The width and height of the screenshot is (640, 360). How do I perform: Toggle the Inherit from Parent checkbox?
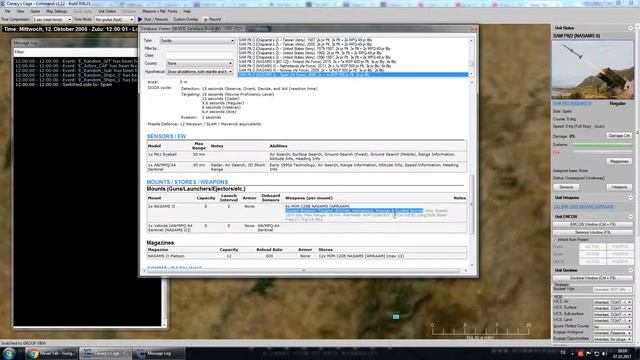point(555,240)
